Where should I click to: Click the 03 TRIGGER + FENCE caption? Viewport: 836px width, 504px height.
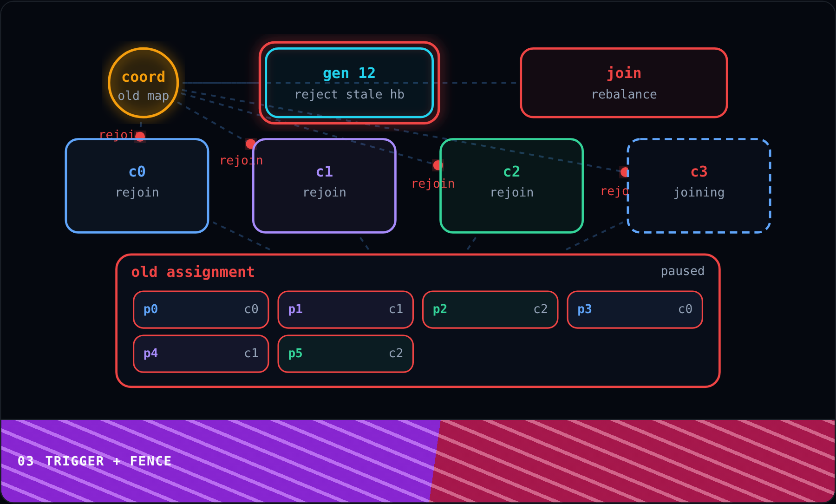click(95, 461)
